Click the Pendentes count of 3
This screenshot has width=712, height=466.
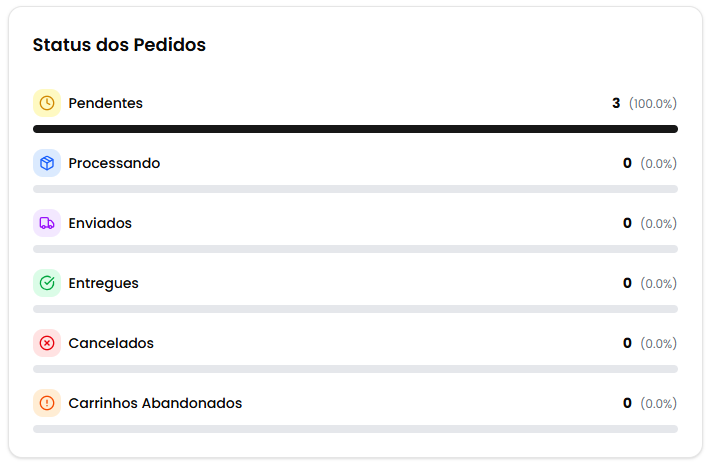pos(616,103)
